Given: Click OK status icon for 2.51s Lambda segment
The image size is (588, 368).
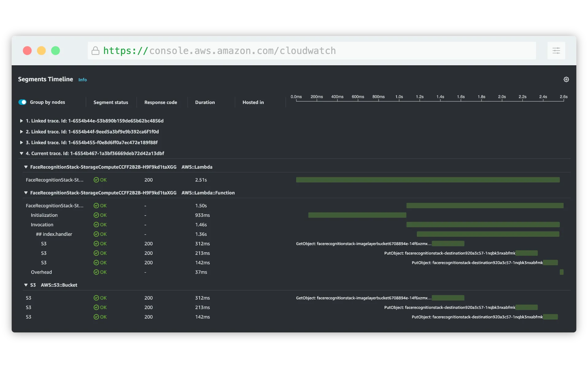Looking at the screenshot, I should pyautogui.click(x=96, y=180).
